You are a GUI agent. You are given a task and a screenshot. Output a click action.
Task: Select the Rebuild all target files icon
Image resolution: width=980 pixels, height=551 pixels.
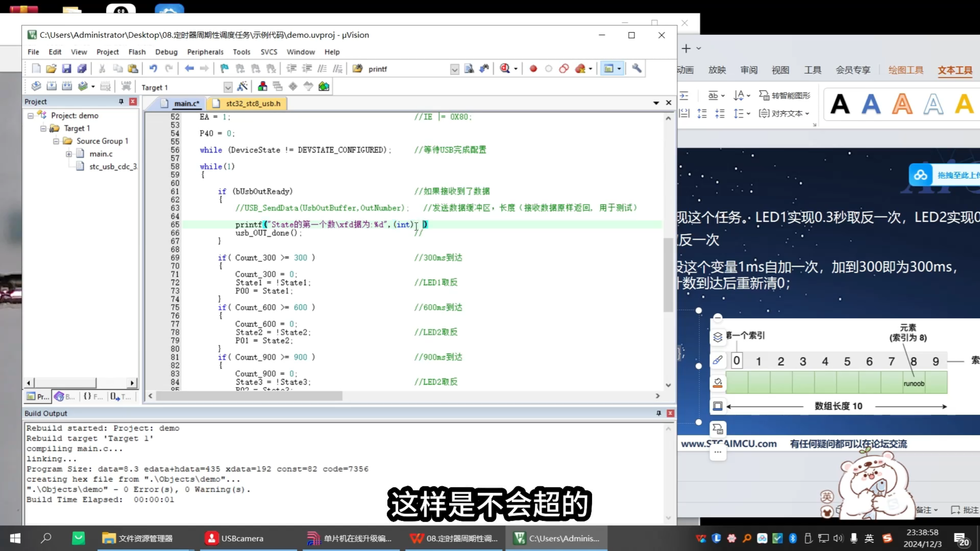67,86
